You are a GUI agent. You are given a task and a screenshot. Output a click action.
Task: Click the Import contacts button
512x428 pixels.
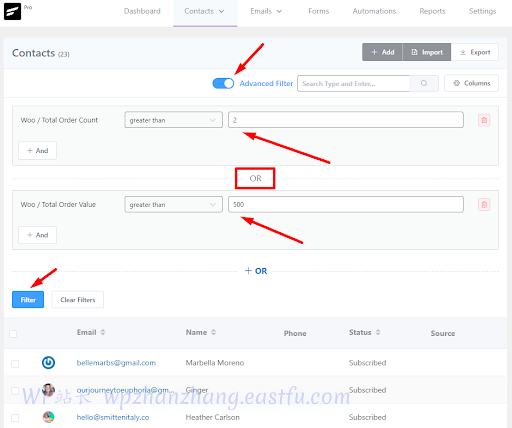point(427,52)
